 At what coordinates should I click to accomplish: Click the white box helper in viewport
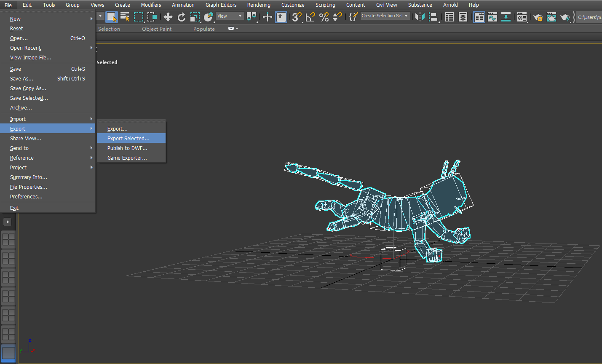393,259
